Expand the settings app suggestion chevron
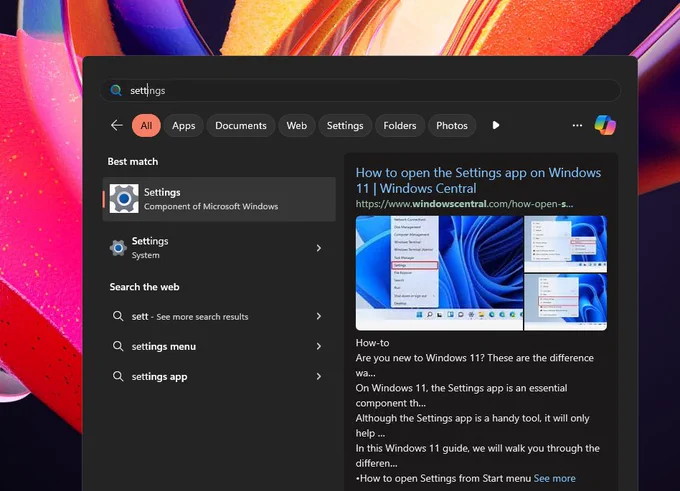Screen dimensions: 680x491 click(319, 376)
